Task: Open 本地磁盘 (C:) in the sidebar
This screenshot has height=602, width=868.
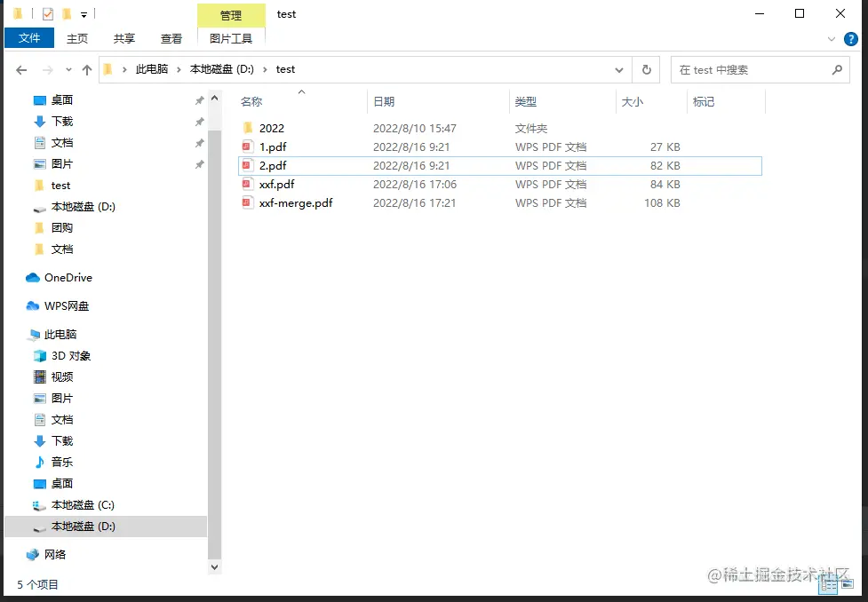Action: (83, 505)
